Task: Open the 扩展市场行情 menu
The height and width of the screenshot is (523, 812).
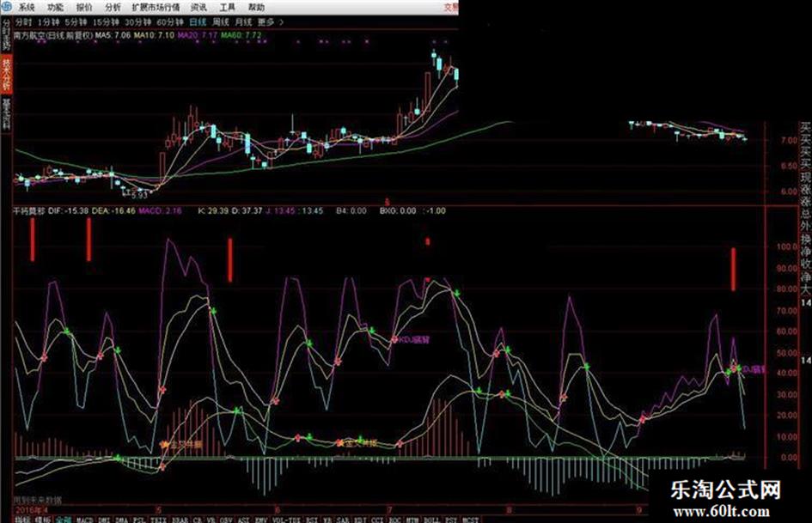Action: (x=156, y=7)
